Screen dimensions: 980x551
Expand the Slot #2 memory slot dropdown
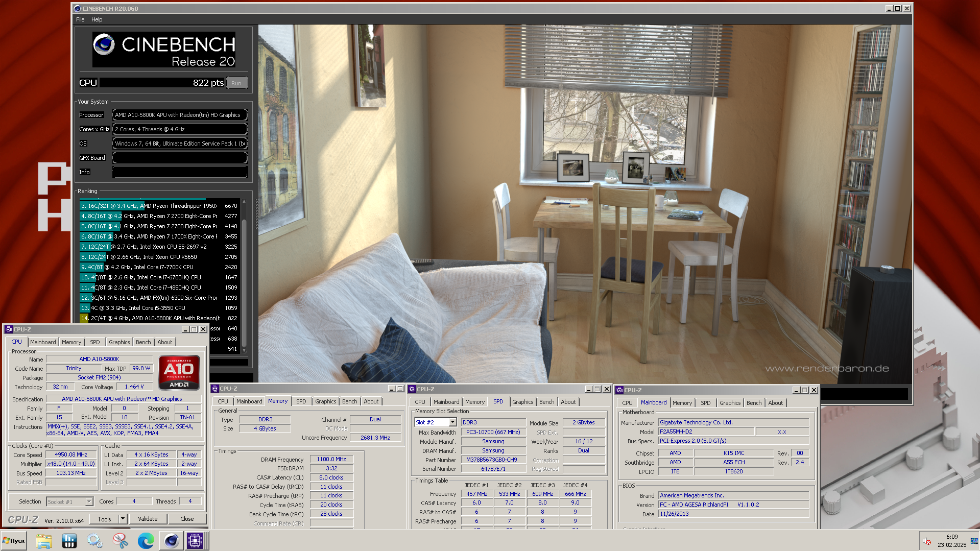click(452, 422)
